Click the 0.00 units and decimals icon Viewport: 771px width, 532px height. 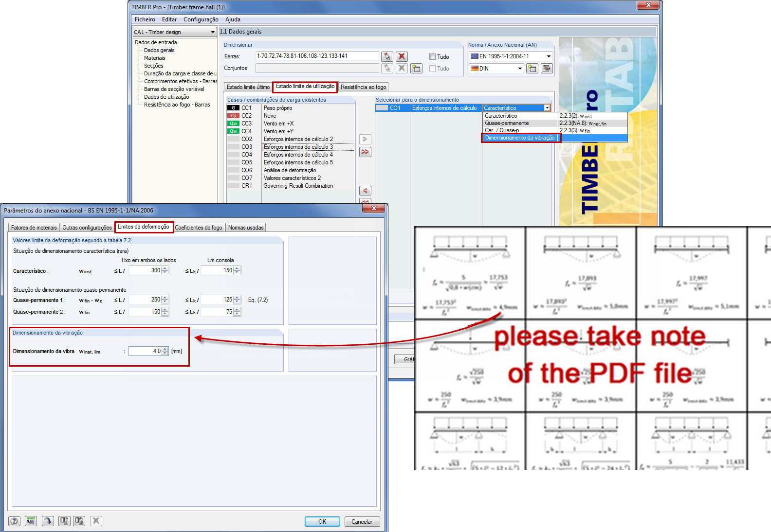(31, 521)
